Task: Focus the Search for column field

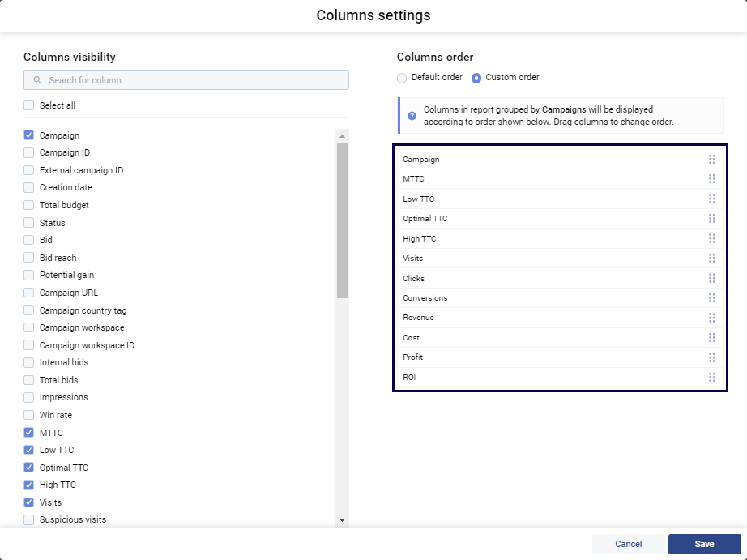Action: 186,80
